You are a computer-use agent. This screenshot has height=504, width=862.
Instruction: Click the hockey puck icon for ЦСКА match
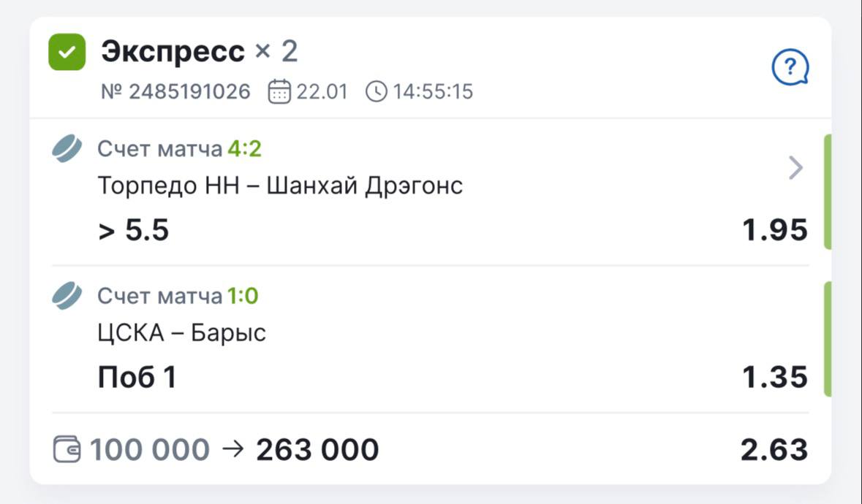click(x=67, y=297)
